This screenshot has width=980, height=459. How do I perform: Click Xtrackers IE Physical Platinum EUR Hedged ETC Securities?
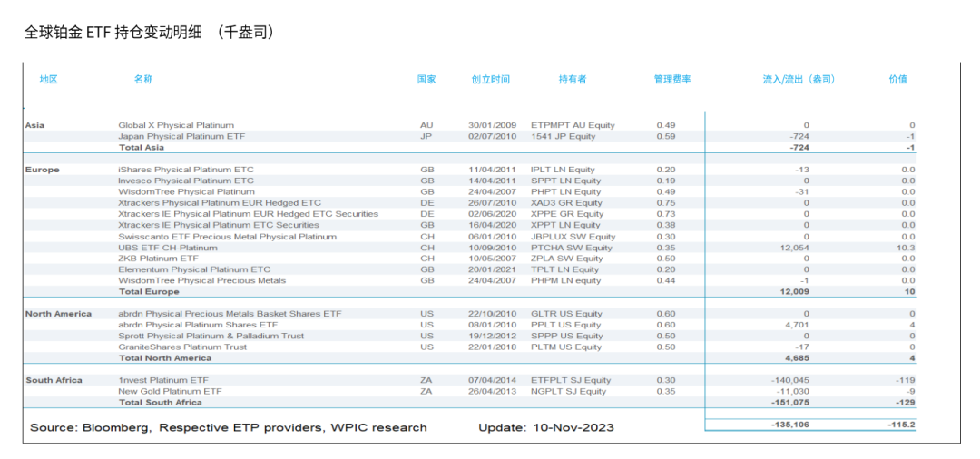point(248,213)
